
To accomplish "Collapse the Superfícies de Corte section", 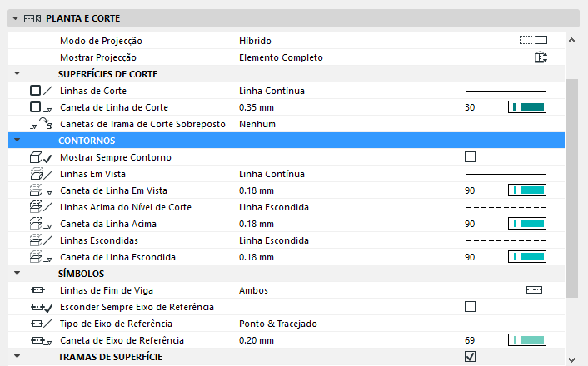I will tap(17, 74).
